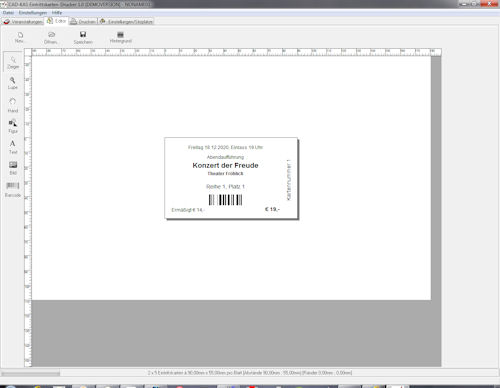This screenshot has width=500, height=388.
Task: Select the Barcode tool
Action: click(13, 189)
